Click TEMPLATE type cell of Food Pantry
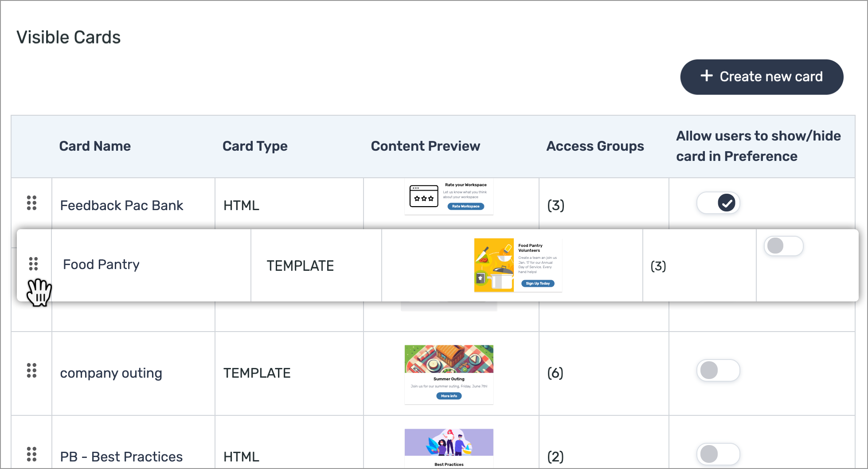868x469 pixels. (x=300, y=266)
